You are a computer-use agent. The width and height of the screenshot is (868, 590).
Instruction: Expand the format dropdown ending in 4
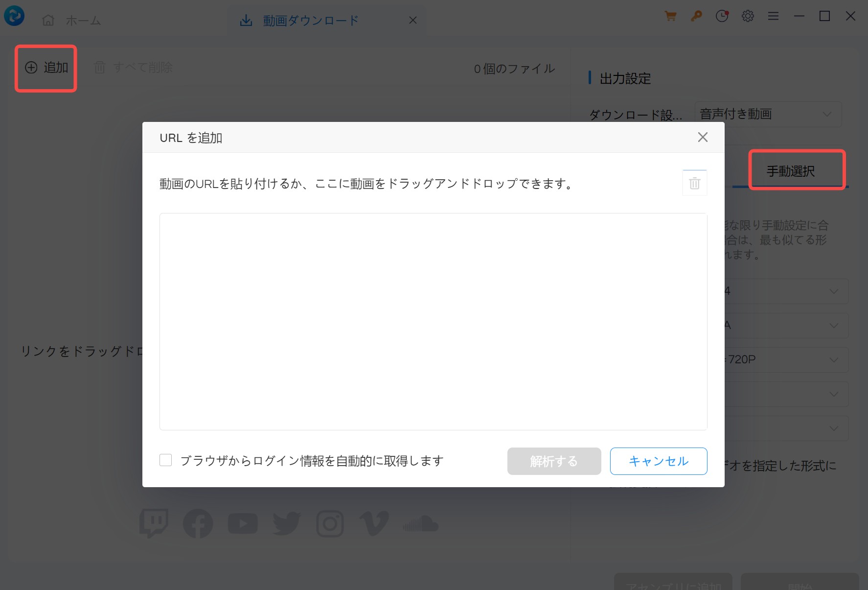coord(786,291)
